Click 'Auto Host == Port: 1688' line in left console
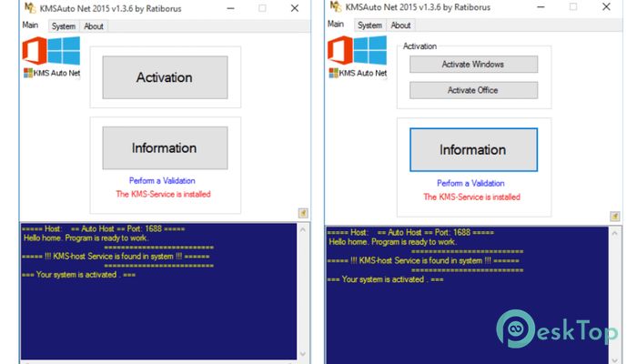 pos(103,228)
